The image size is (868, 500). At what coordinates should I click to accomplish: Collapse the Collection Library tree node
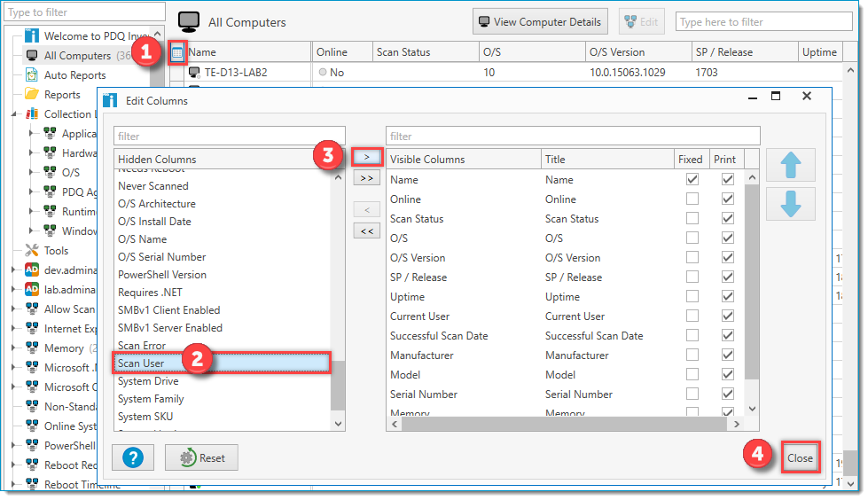pyautogui.click(x=12, y=114)
